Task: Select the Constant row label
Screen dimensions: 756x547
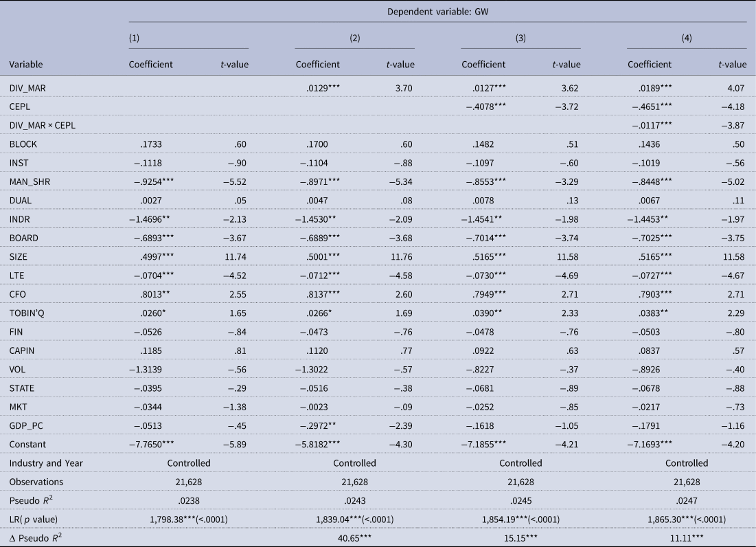Action: pyautogui.click(x=27, y=425)
